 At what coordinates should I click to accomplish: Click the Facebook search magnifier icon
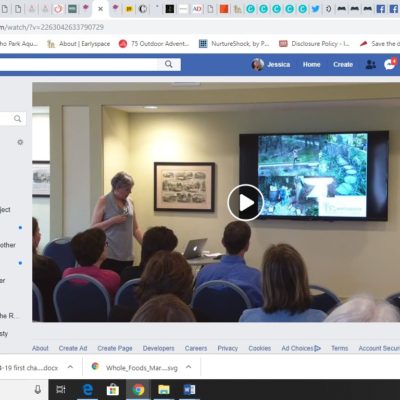click(x=169, y=64)
